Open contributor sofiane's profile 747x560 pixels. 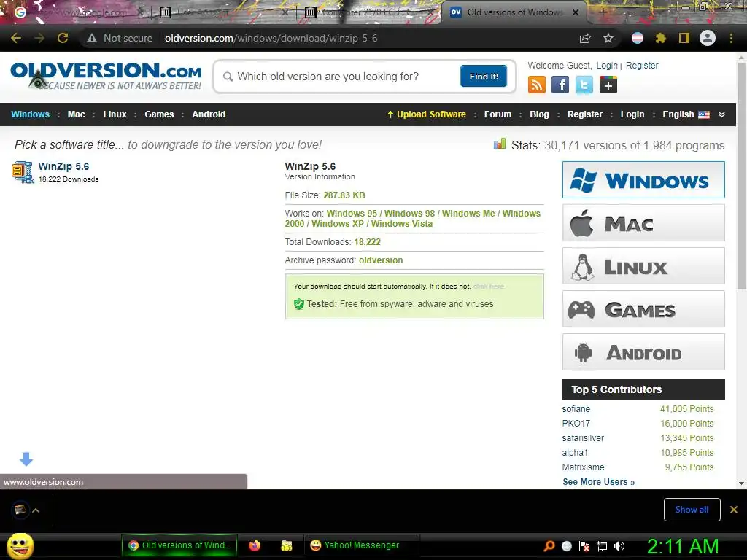[576, 408]
